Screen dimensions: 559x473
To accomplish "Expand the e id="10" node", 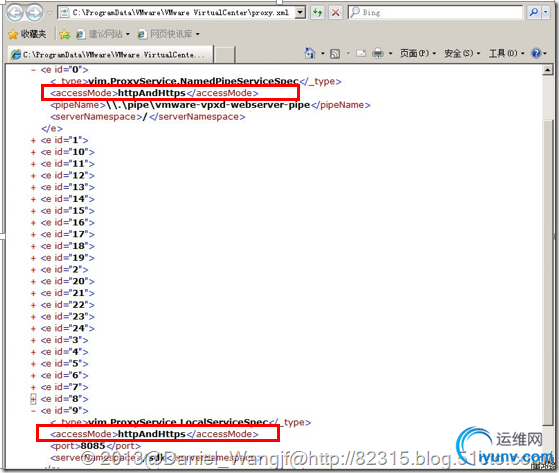I will pos(33,152).
